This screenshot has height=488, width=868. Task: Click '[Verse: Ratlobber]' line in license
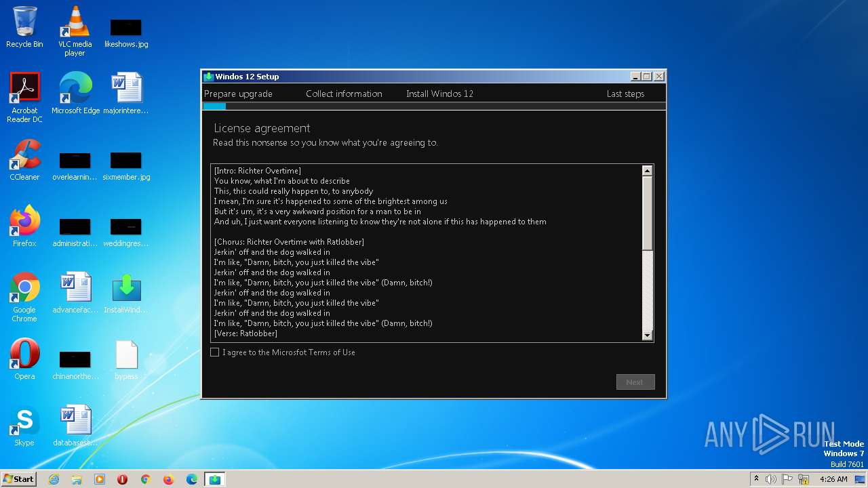pos(245,333)
